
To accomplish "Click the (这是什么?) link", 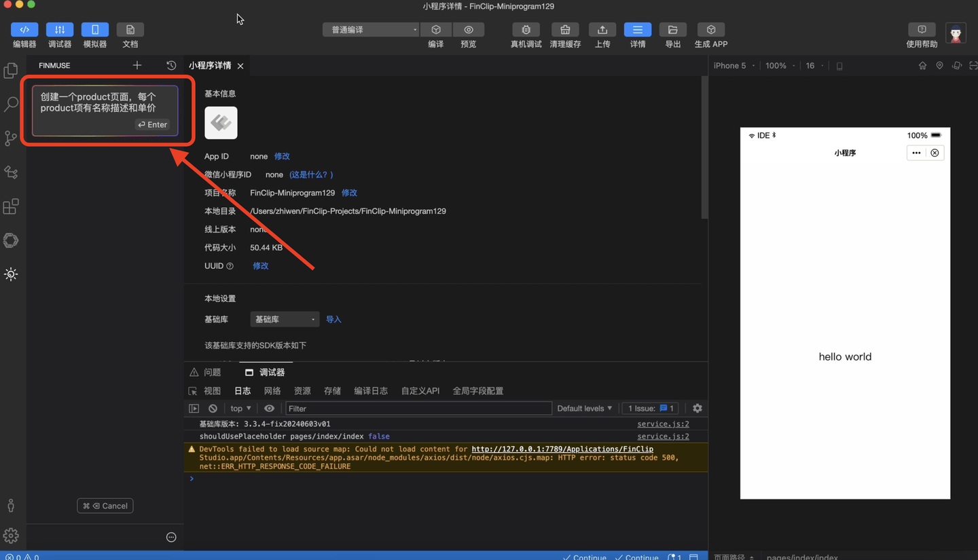I will click(x=311, y=174).
